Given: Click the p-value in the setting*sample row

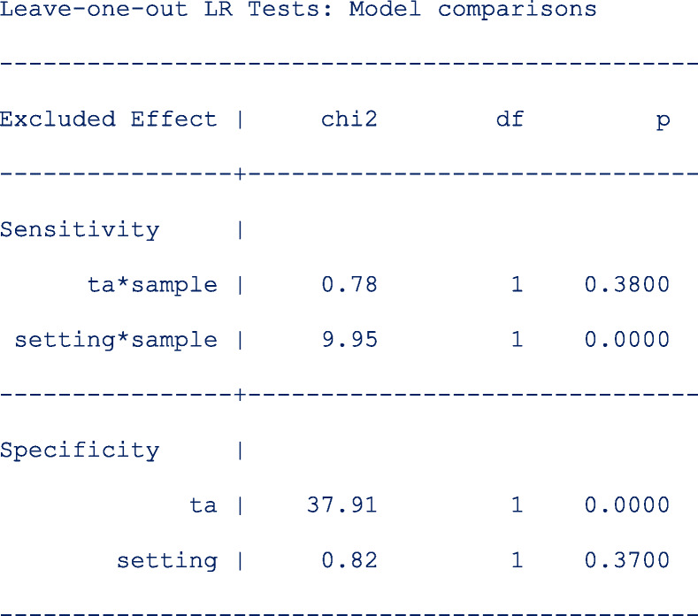Looking at the screenshot, I should point(626,340).
